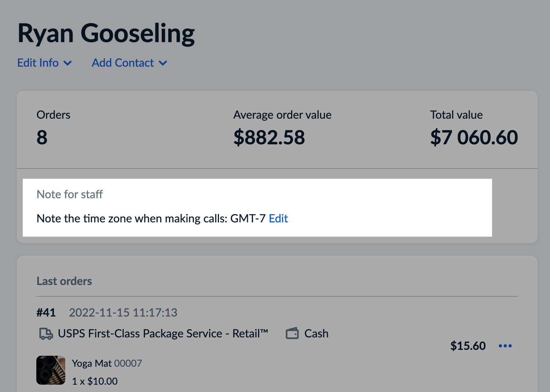Click the Average order value $882.58
This screenshot has height=392, width=550.
[269, 138]
